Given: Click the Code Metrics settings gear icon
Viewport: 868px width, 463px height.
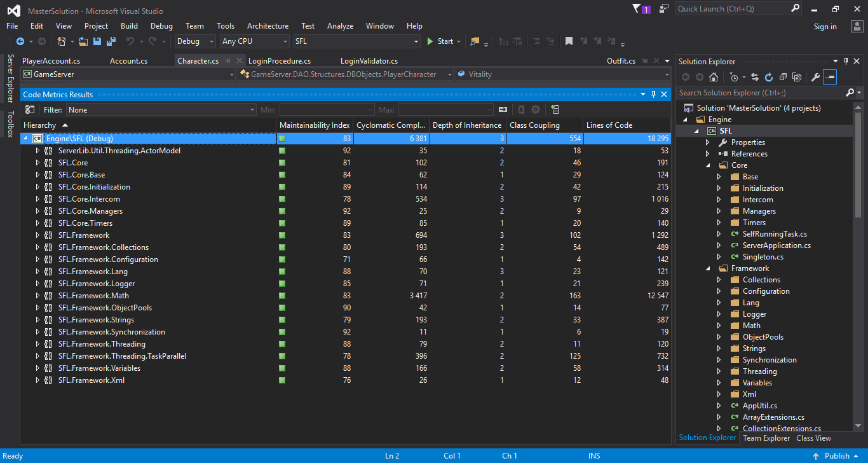Looking at the screenshot, I should tap(536, 109).
